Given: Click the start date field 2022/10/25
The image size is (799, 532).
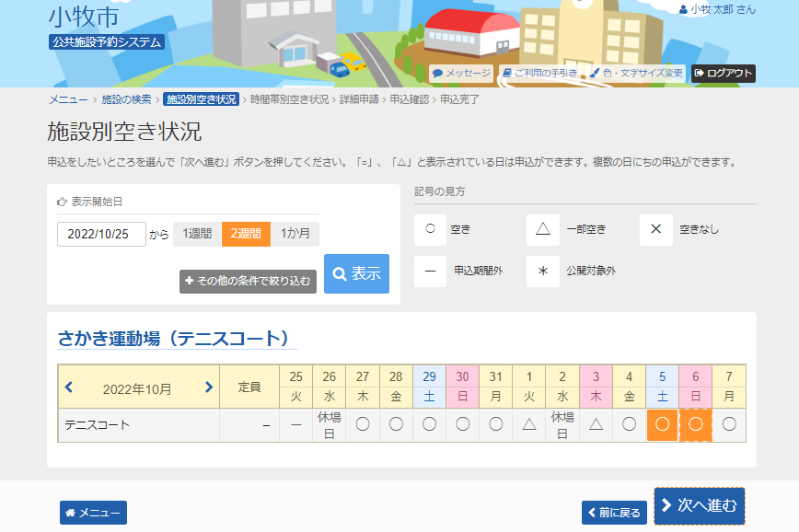Looking at the screenshot, I should pyautogui.click(x=101, y=234).
